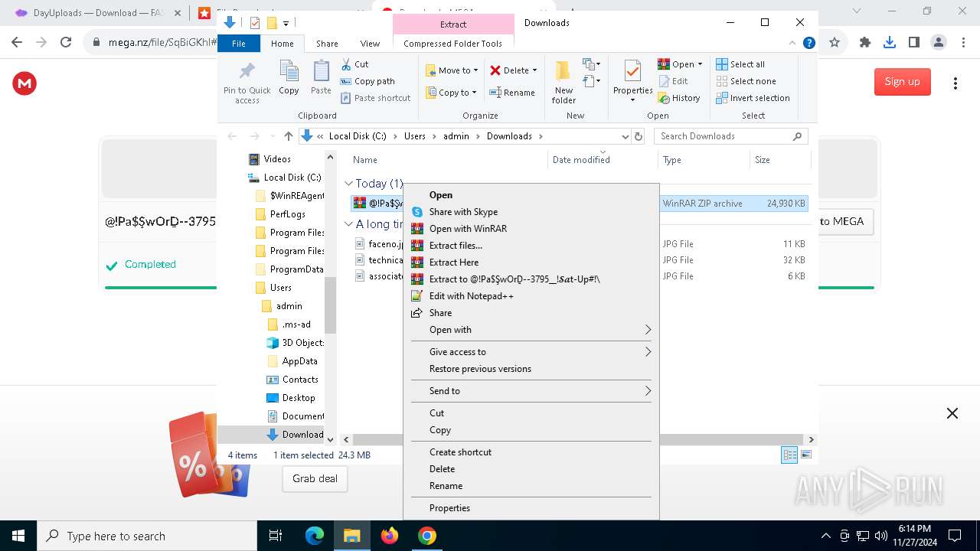This screenshot has width=980, height=551.
Task: Open Firefox from the taskbar
Action: pyautogui.click(x=390, y=536)
